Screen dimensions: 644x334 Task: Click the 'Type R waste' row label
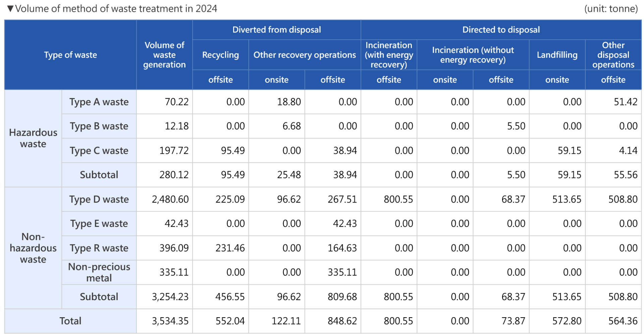99,248
